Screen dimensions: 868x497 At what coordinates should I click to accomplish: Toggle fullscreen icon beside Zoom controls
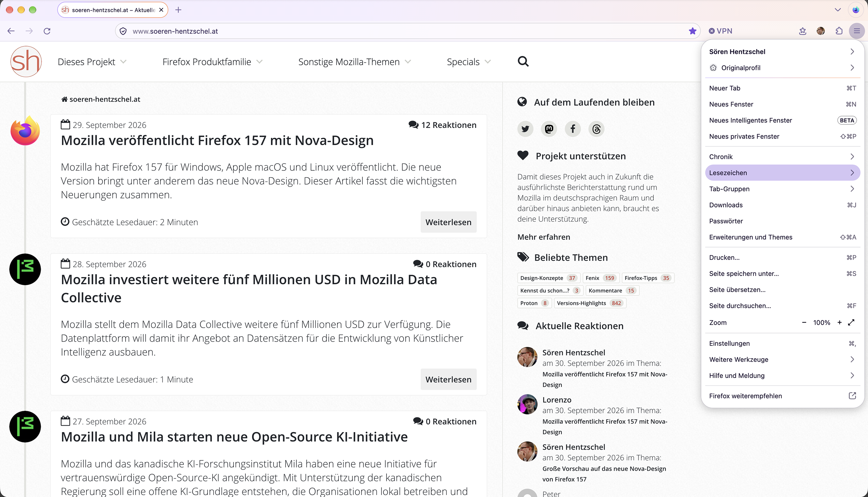[x=851, y=322]
